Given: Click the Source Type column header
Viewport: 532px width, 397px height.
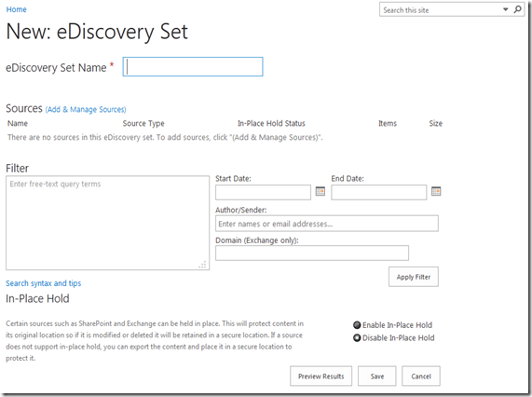Looking at the screenshot, I should 143,124.
